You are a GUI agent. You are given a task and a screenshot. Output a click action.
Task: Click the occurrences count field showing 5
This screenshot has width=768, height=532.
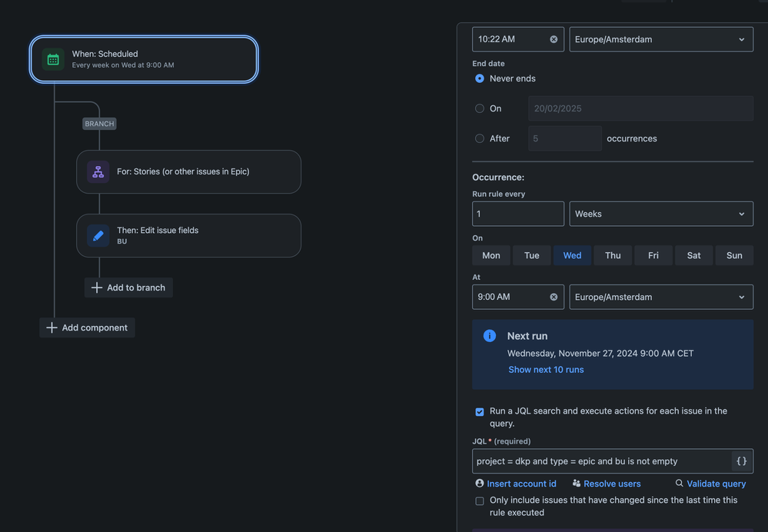[x=565, y=138]
